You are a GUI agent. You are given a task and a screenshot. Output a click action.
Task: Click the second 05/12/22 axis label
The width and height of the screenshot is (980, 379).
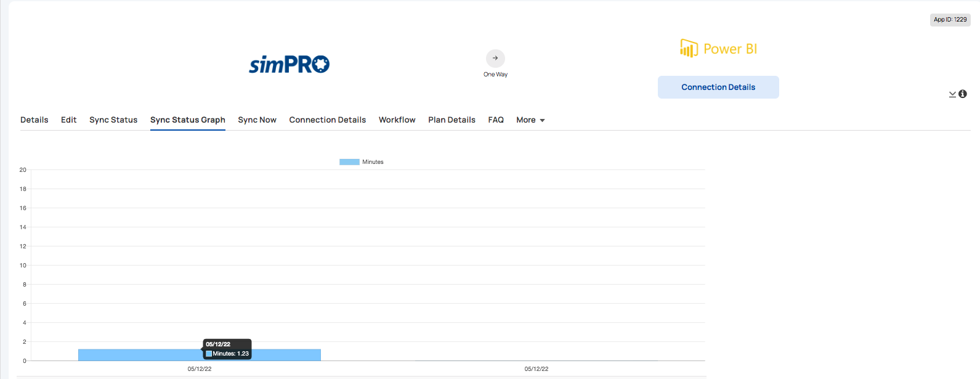pyautogui.click(x=537, y=369)
